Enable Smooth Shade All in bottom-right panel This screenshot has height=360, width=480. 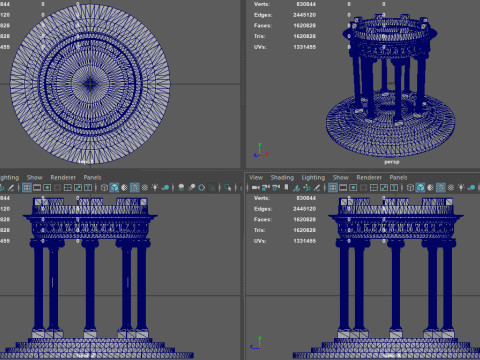pyautogui.click(x=420, y=188)
